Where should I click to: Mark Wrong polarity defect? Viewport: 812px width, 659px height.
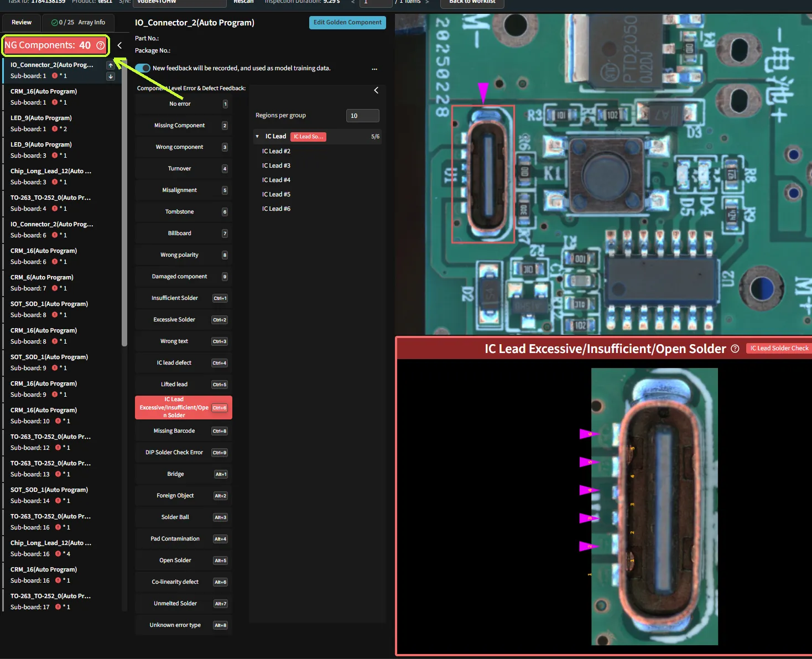(x=184, y=255)
